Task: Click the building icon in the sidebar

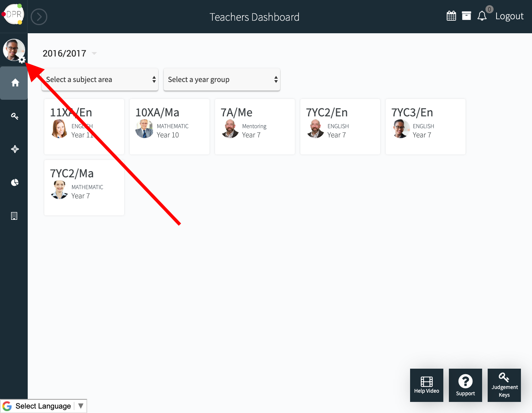Action: pyautogui.click(x=14, y=216)
